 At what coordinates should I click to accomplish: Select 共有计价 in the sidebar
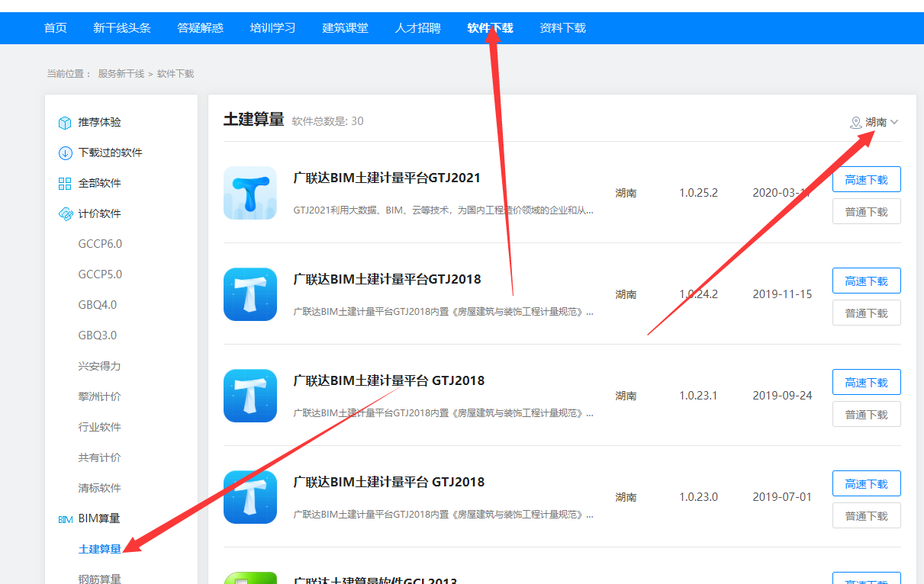pyautogui.click(x=99, y=457)
